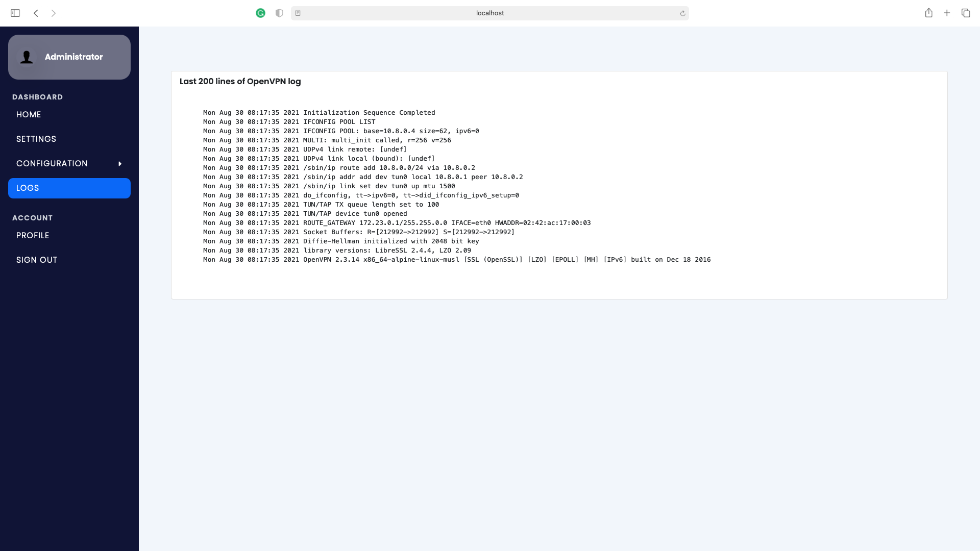980x551 pixels.
Task: Reload the localhost page
Action: coord(682,13)
